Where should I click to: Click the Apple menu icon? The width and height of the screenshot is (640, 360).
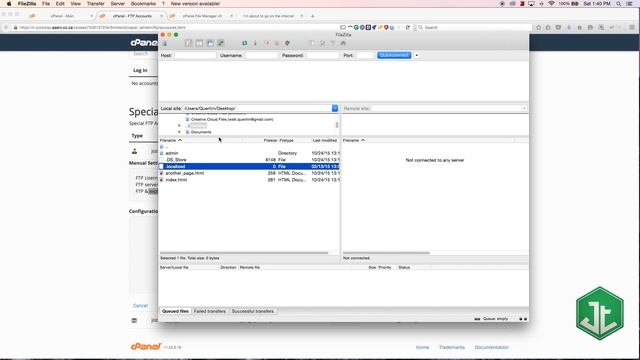click(x=9, y=4)
